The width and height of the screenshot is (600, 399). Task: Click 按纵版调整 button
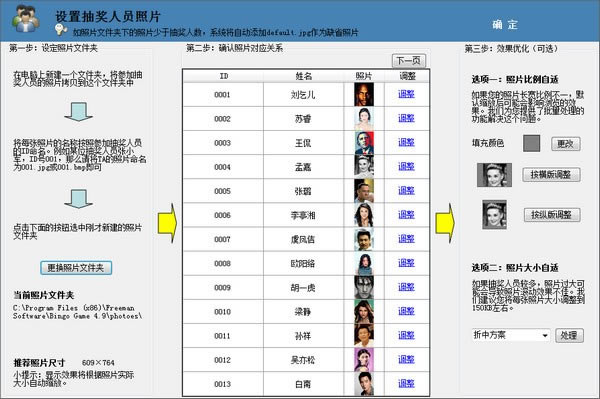pyautogui.click(x=552, y=215)
